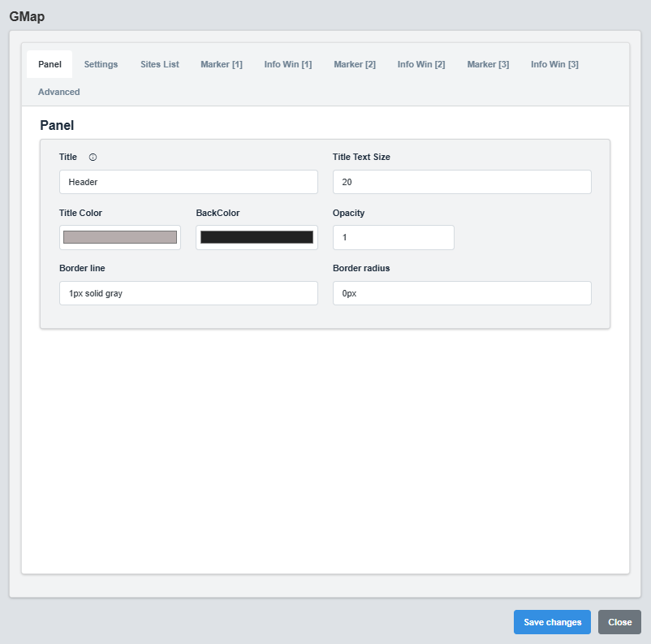Open the Sites List tab
651x644 pixels.
click(159, 64)
